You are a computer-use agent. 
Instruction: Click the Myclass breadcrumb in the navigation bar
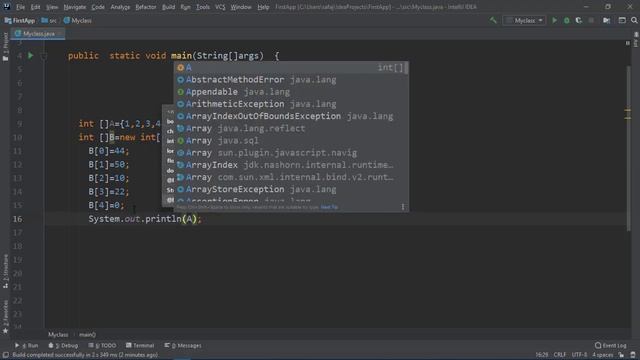pyautogui.click(x=78, y=20)
